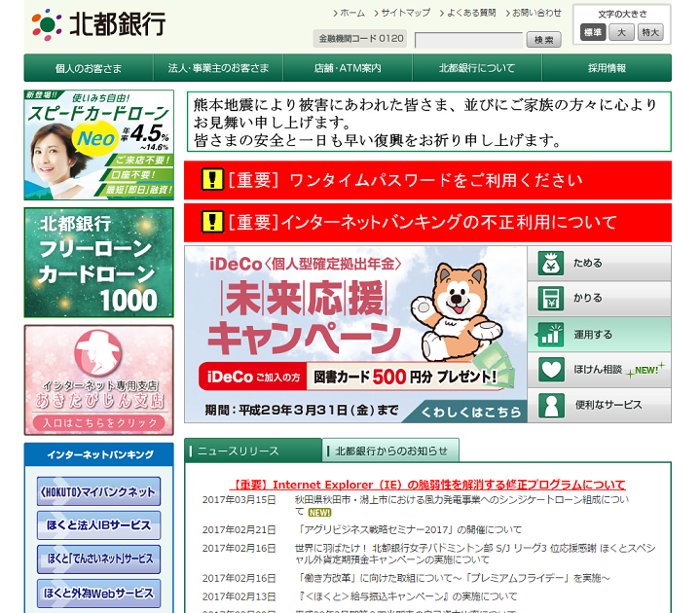700x613 pixels.
Task: Switch to the 北都銀行からのお知らせ tab
Action: (390, 451)
